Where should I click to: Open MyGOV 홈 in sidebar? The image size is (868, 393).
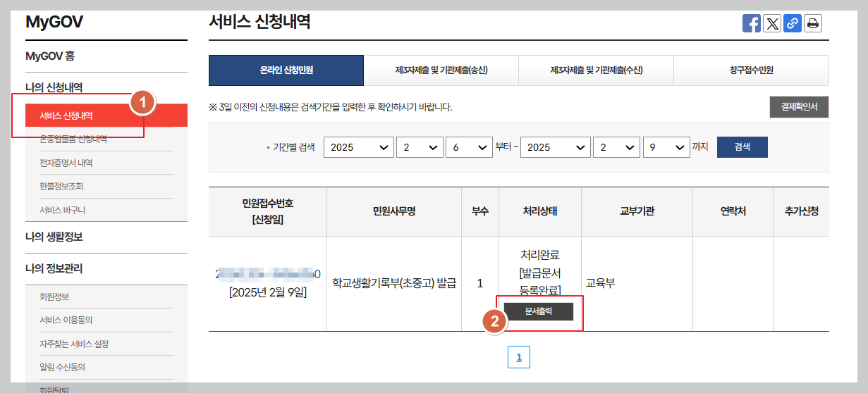pos(50,56)
